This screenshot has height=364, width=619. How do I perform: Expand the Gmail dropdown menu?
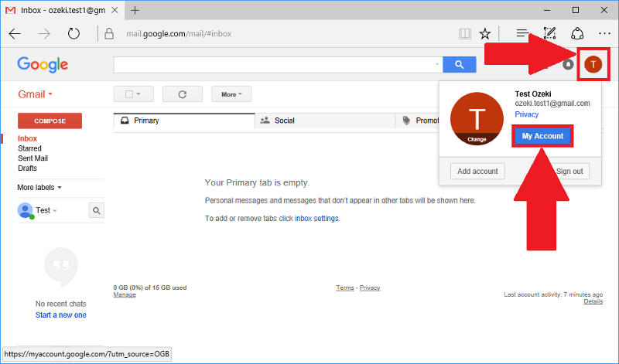coord(35,94)
